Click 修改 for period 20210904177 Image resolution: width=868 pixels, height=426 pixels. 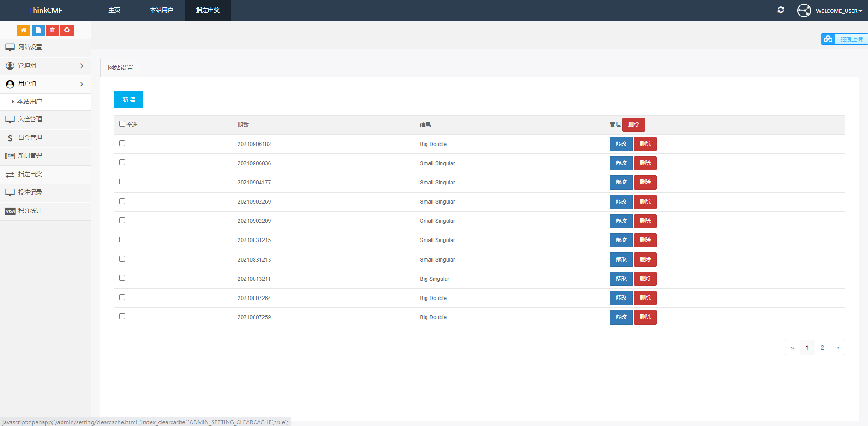[621, 183]
